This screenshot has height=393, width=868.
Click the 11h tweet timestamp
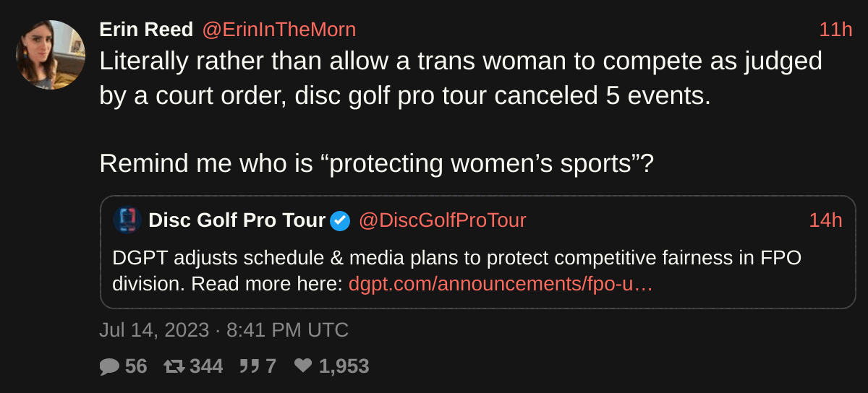tap(835, 30)
